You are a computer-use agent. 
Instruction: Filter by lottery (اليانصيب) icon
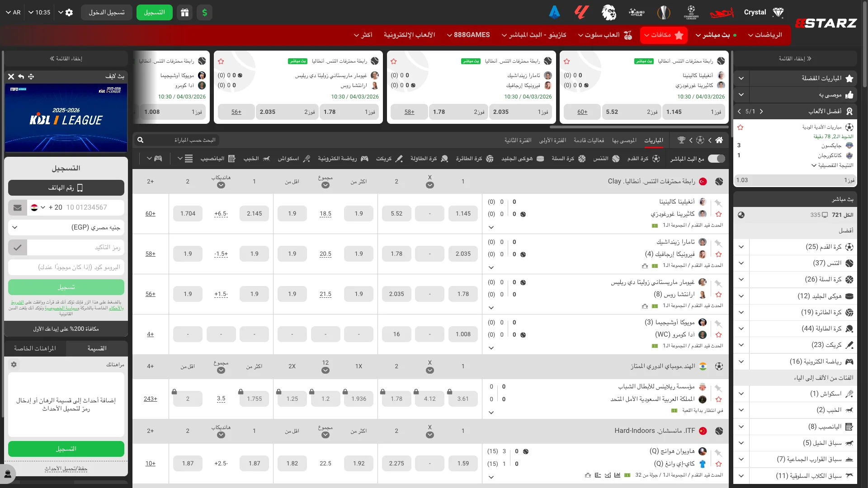[232, 159]
